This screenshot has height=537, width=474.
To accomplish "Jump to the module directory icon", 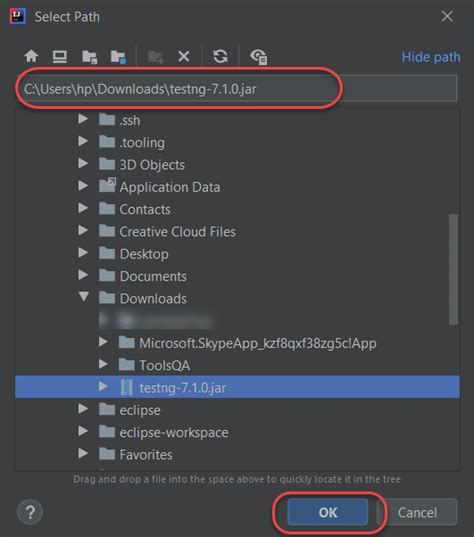I will point(118,57).
